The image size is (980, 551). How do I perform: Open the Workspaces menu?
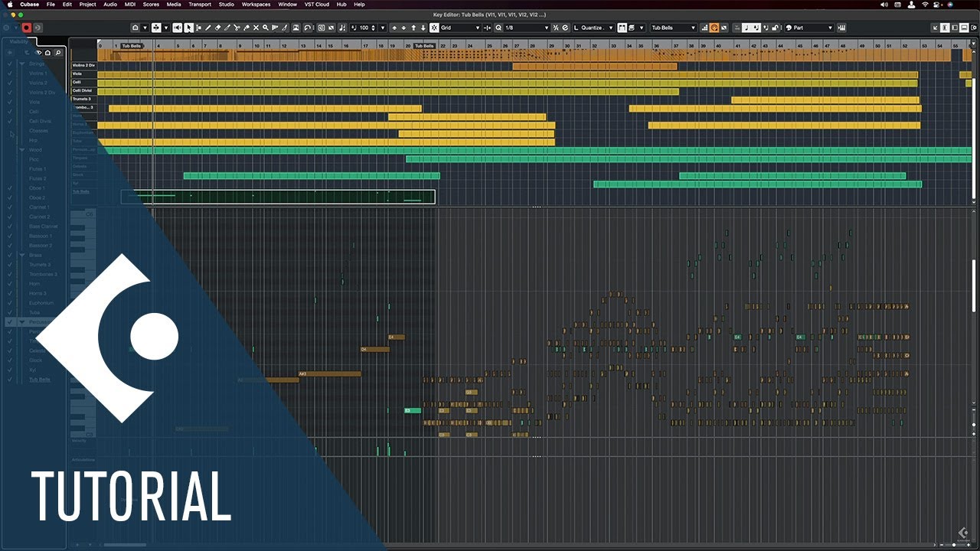256,4
